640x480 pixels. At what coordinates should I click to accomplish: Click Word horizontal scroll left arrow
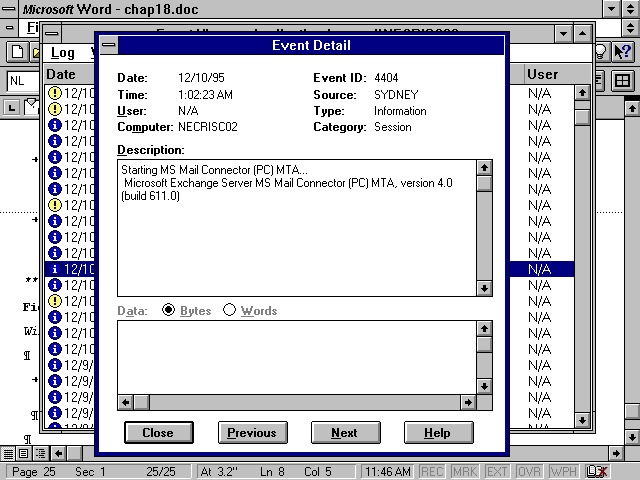click(x=58, y=453)
